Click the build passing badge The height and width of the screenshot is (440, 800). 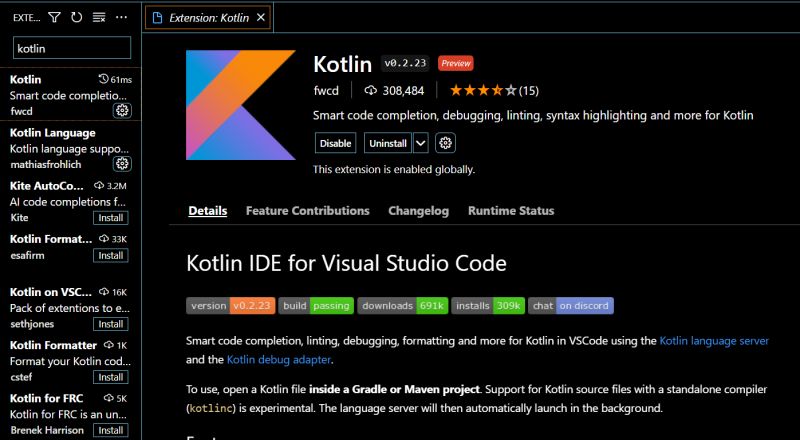click(316, 306)
